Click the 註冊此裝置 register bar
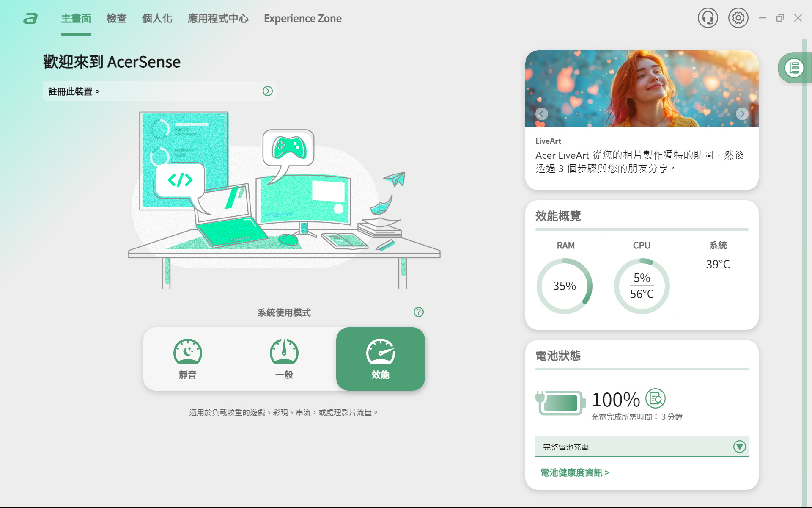This screenshot has height=508, width=812. tap(160, 91)
